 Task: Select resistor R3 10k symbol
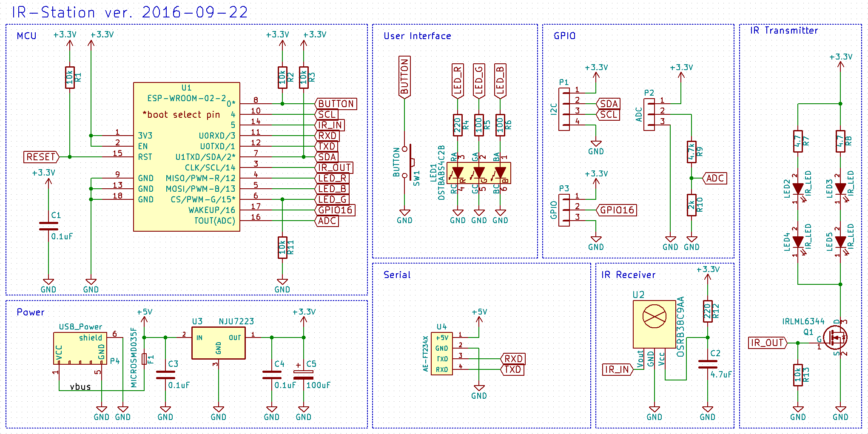point(304,77)
